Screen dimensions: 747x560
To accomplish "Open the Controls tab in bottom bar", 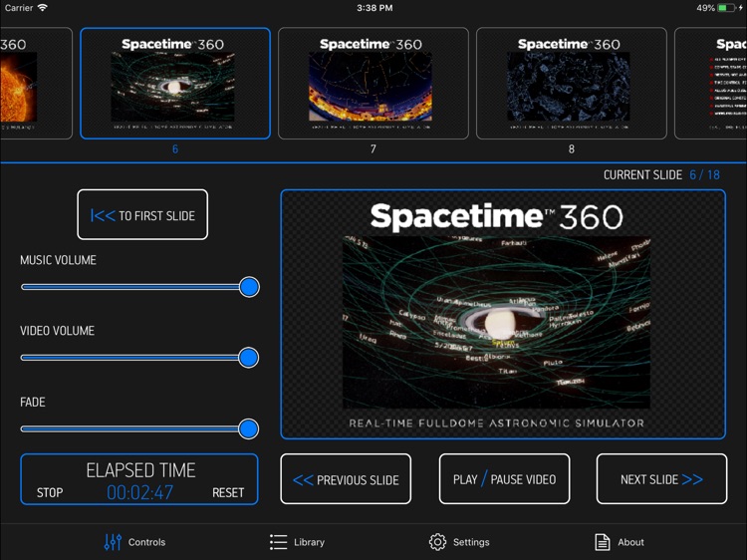I will (x=134, y=542).
